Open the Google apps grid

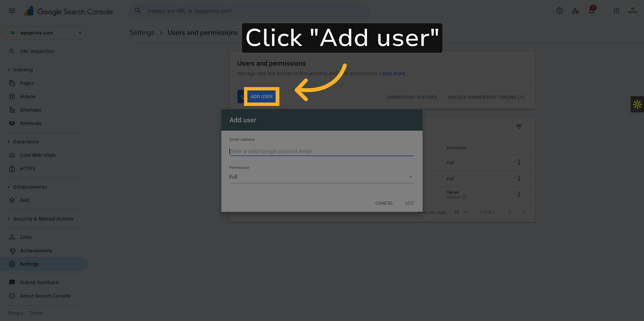pos(616,11)
